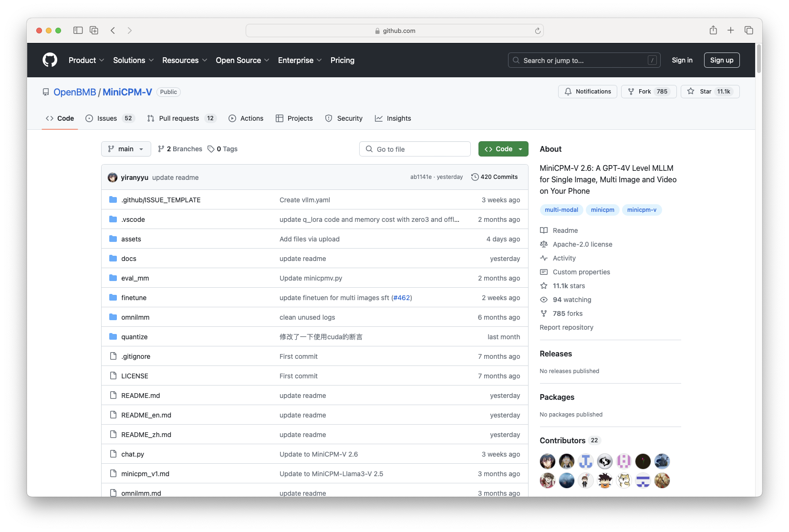Viewport: 789px width, 532px height.
Task: Open the main branch selector dropdown
Action: tap(126, 149)
